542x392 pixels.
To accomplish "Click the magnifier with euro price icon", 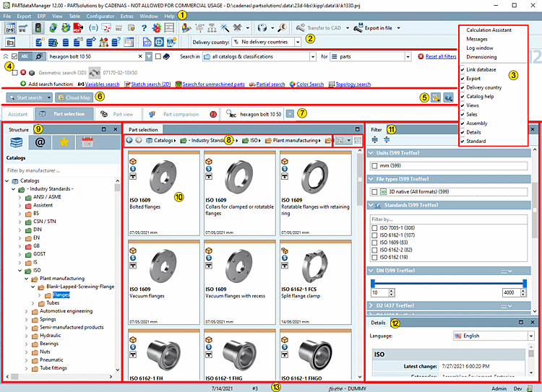I will tap(282, 27).
